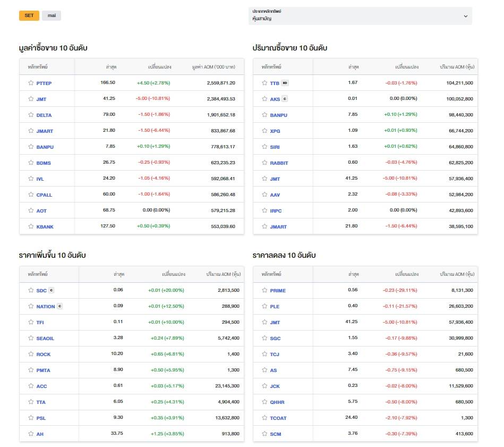Click SDC change +0.01 (+20.00%)
This screenshot has height=447, width=504.
(x=166, y=290)
